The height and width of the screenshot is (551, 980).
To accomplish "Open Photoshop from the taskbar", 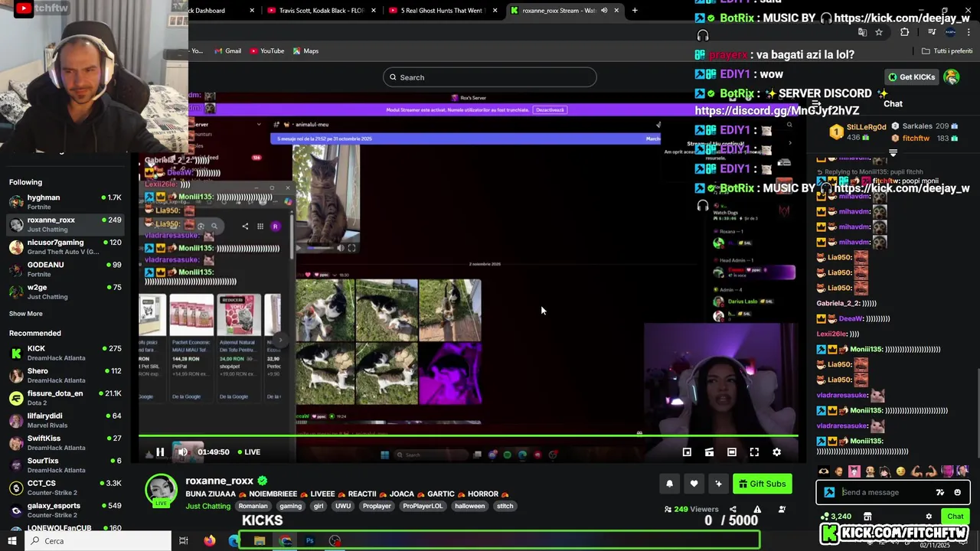I will (310, 541).
